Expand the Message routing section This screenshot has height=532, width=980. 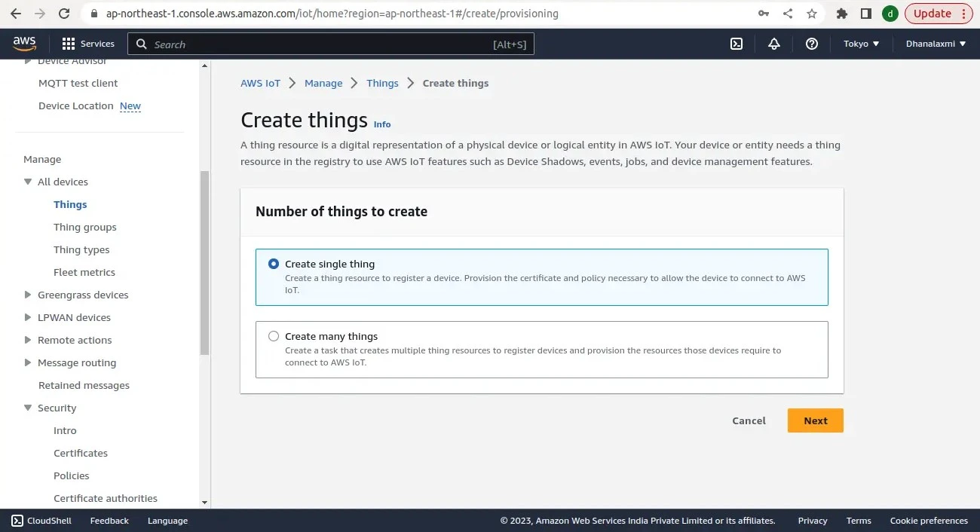point(28,362)
